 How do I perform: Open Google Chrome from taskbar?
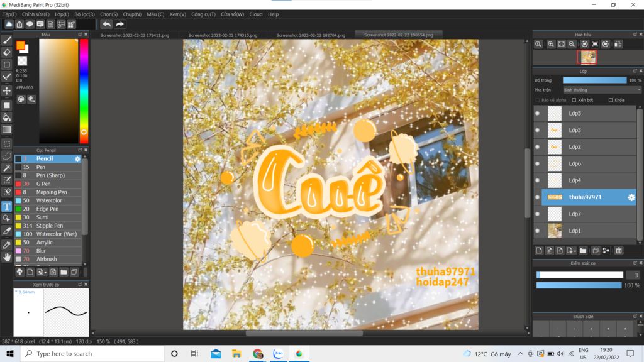[257, 354]
